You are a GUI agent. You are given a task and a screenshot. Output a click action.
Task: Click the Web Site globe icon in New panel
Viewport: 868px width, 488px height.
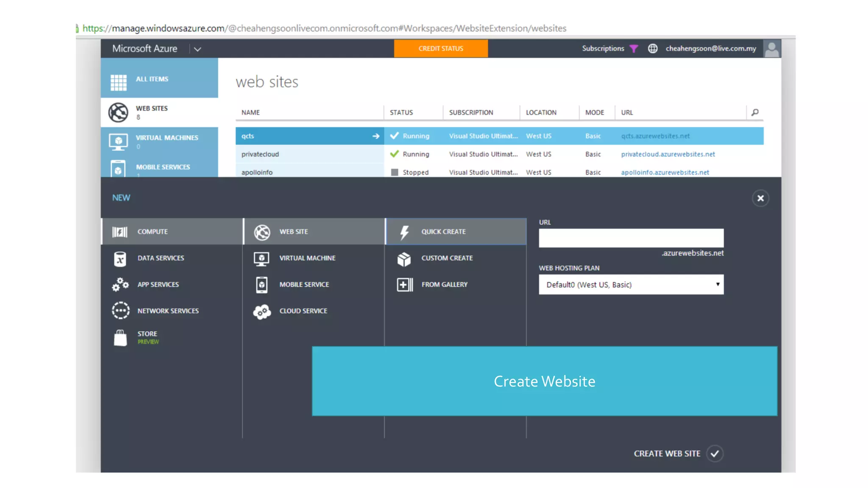[x=262, y=232]
